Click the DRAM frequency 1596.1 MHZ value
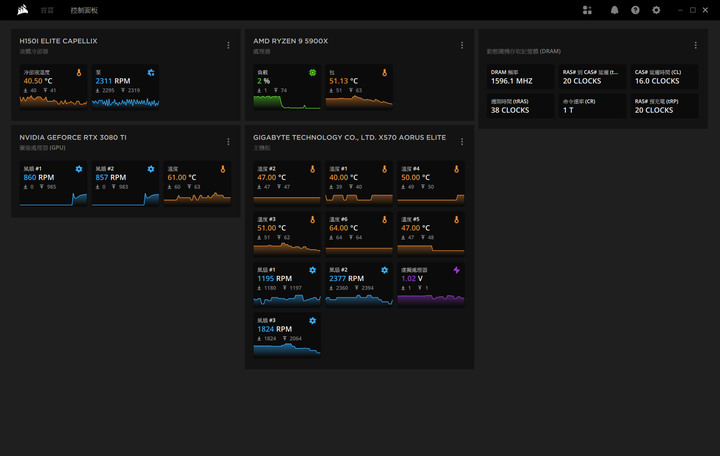Viewport: 720px width, 456px height. 512,81
